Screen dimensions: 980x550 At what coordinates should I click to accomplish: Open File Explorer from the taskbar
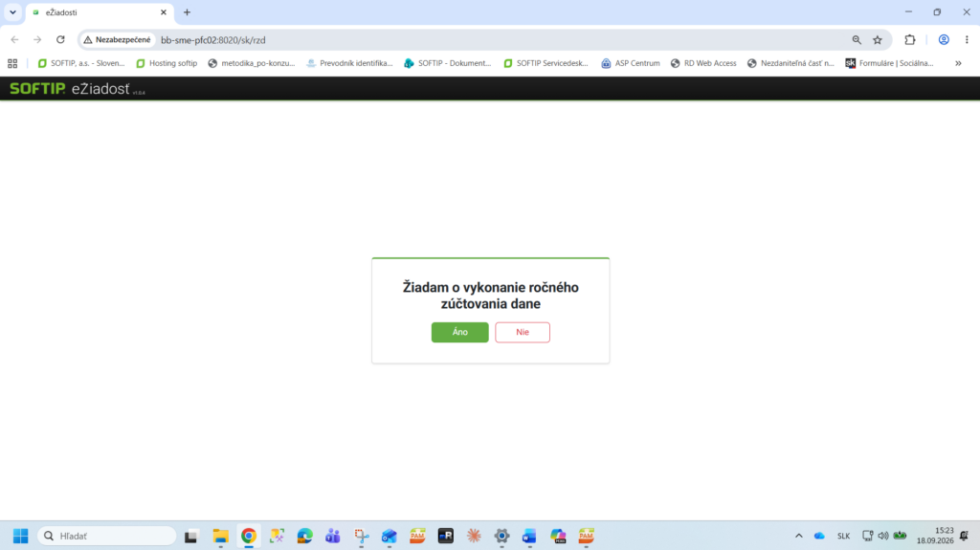coord(220,536)
